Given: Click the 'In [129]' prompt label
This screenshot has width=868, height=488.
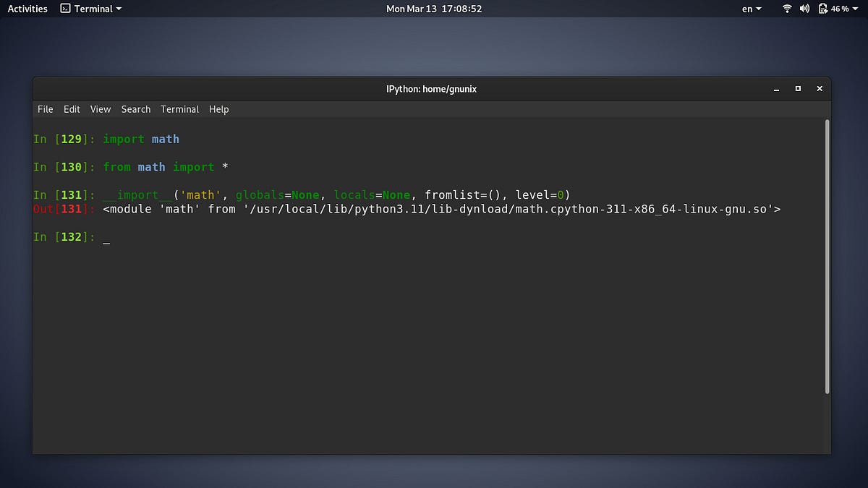Looking at the screenshot, I should point(64,139).
